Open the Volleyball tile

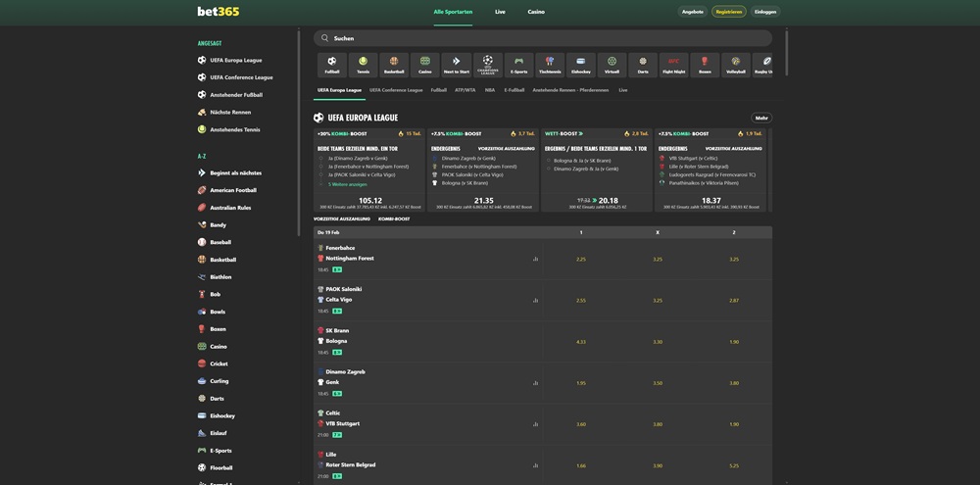pyautogui.click(x=736, y=65)
